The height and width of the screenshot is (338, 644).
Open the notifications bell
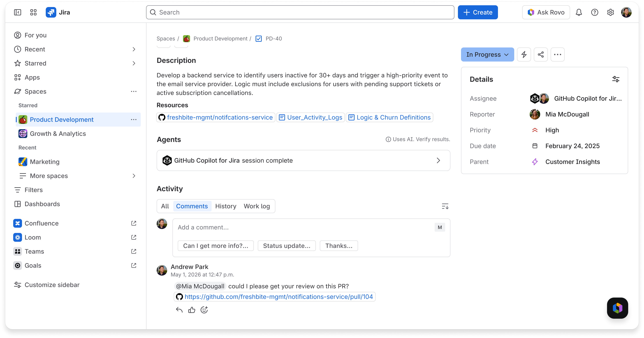click(579, 12)
